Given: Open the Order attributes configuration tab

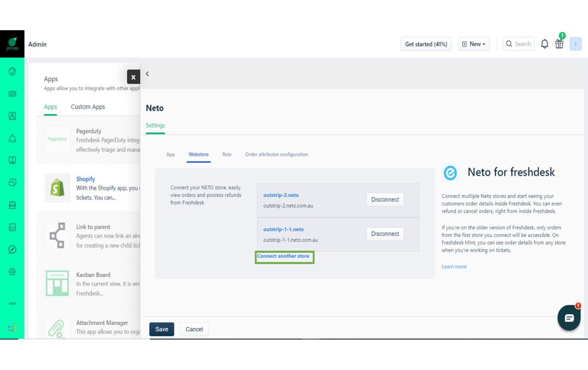Looking at the screenshot, I should 277,154.
